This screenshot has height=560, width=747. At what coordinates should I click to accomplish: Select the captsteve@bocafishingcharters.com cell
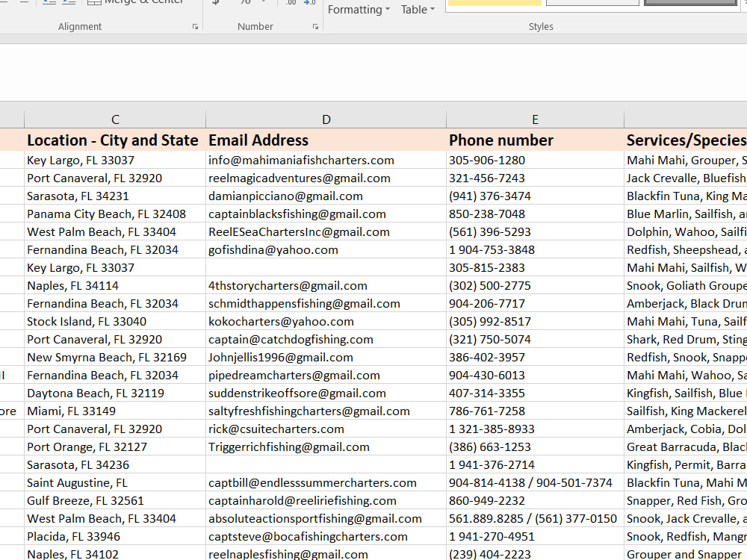326,537
